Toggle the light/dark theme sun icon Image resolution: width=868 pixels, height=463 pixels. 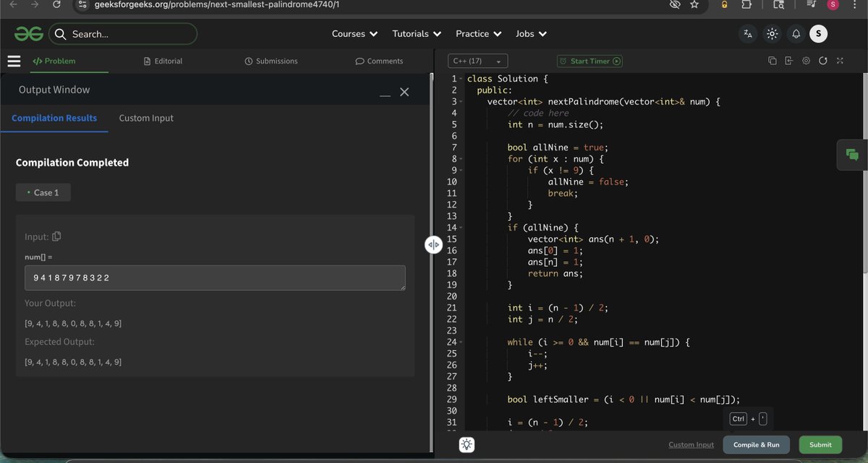click(x=772, y=34)
